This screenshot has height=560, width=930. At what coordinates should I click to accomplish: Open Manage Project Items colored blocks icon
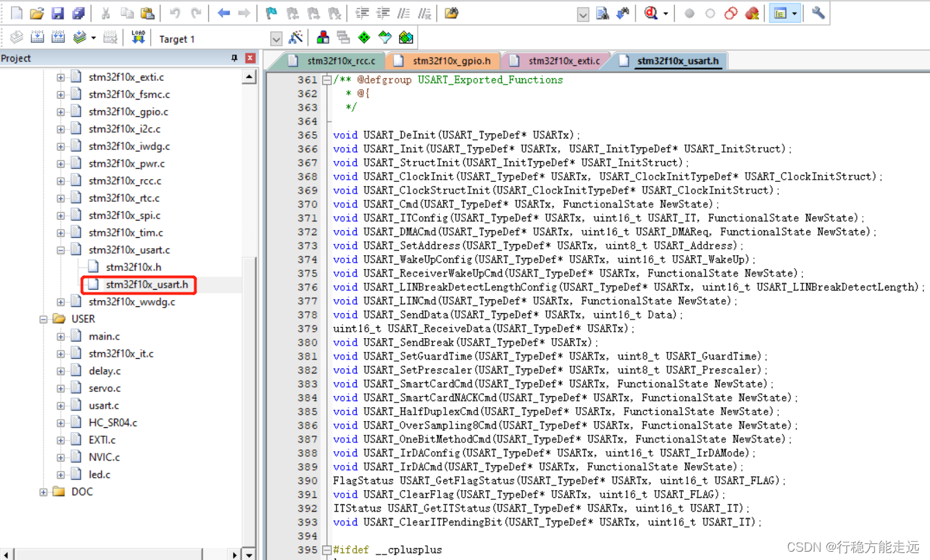(323, 38)
